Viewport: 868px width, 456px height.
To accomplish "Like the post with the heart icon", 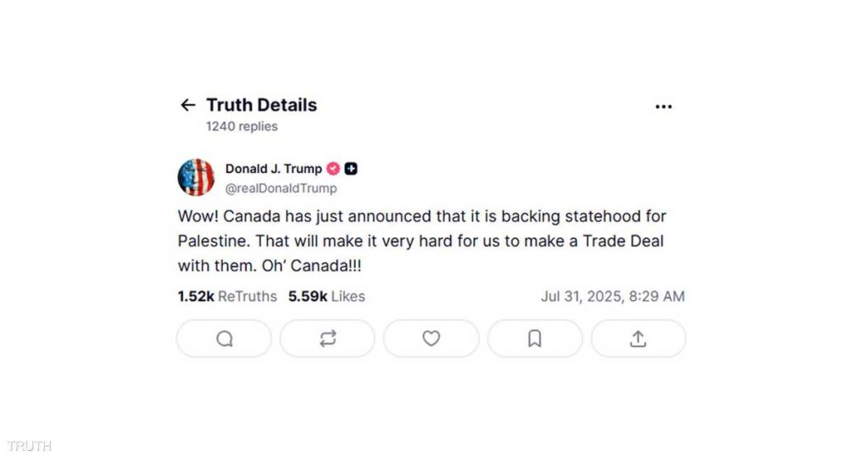I will point(431,339).
